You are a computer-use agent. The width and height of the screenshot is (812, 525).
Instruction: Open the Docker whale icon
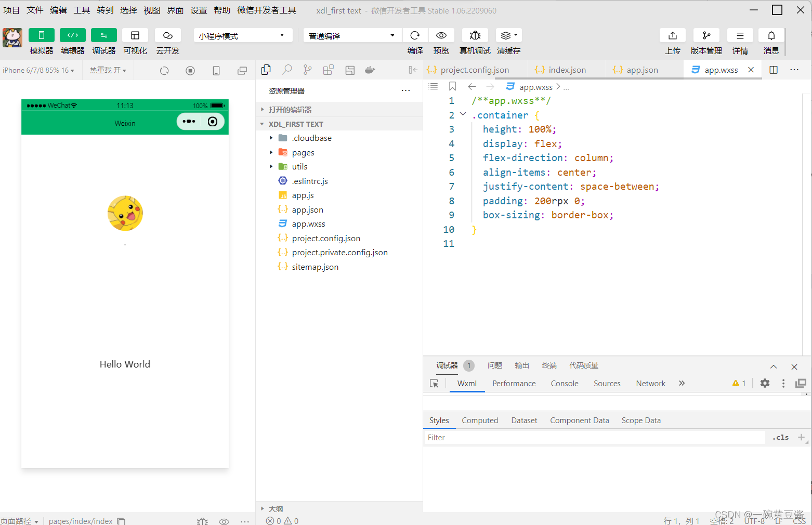coord(370,70)
